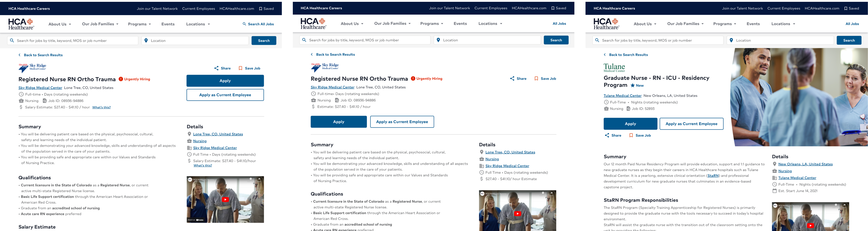Image resolution: width=868 pixels, height=231 pixels.
Task: Click Tulane Medical Center link under the job title
Action: 622,96
